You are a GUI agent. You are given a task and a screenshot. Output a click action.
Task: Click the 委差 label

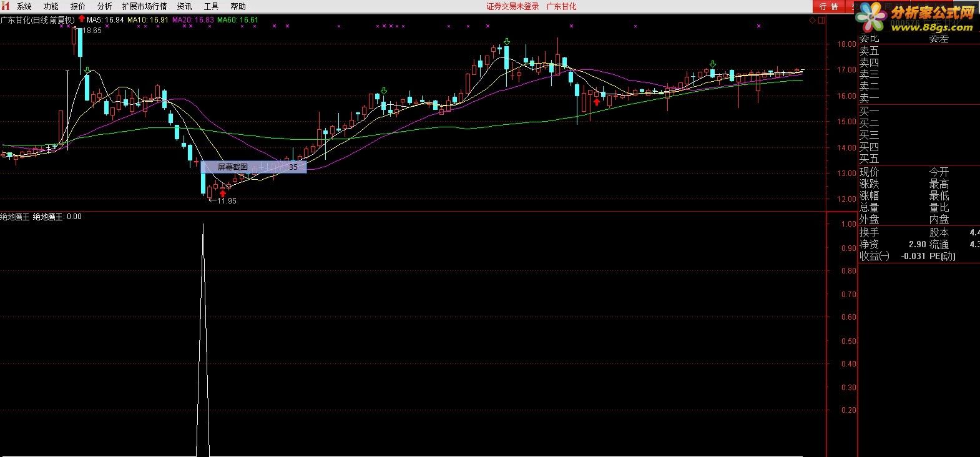pyautogui.click(x=939, y=39)
